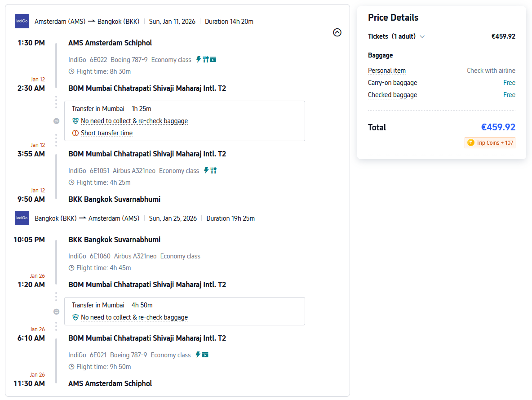
Task: Click the total price €459.92
Action: [498, 127]
